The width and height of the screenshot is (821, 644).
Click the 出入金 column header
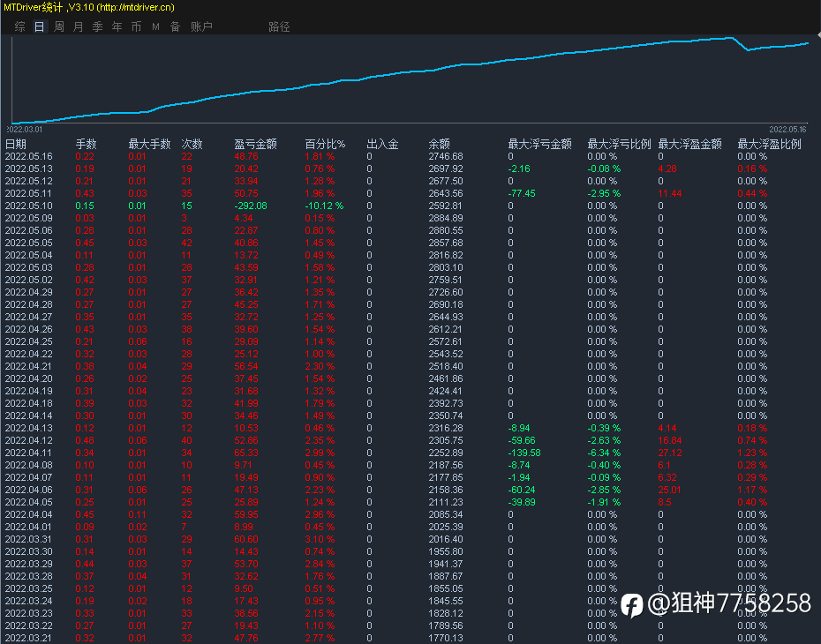click(x=382, y=144)
